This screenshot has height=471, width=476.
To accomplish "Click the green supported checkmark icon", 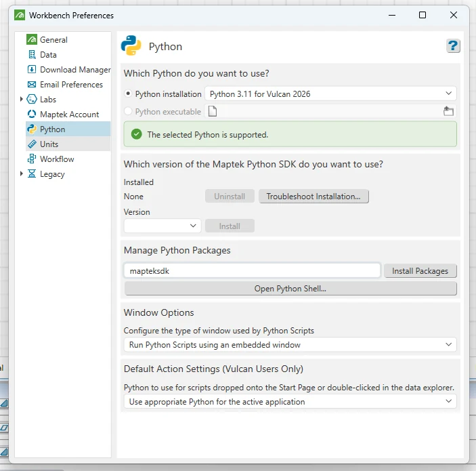I will point(136,134).
